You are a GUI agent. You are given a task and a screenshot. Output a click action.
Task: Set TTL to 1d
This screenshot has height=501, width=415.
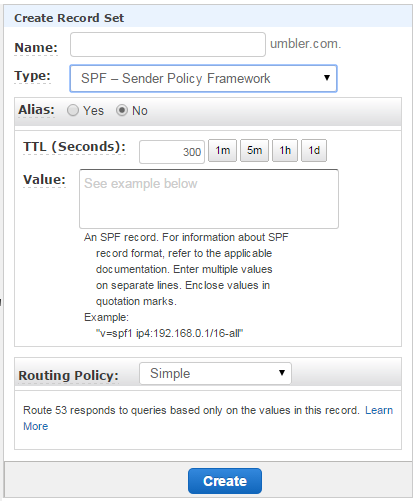(314, 151)
